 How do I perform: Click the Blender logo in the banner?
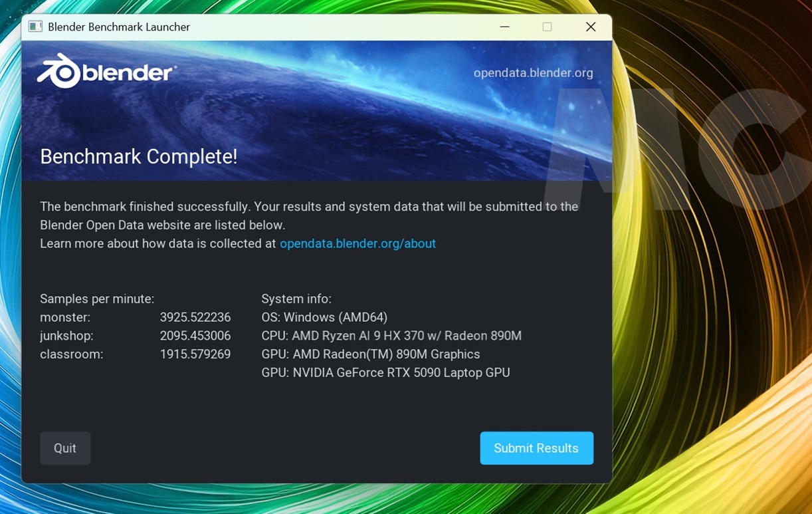pos(106,72)
